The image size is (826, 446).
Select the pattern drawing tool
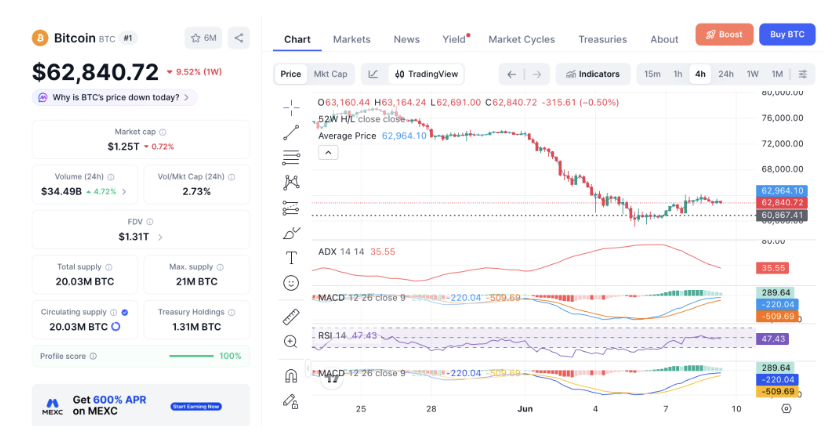click(x=291, y=182)
